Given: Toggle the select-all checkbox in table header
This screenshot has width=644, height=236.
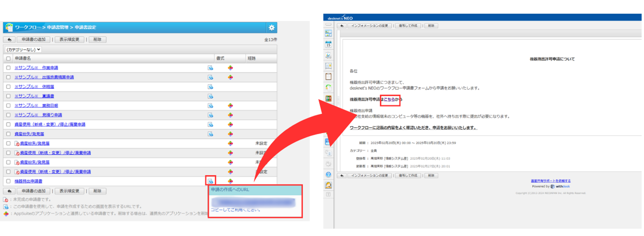Looking at the screenshot, I should [x=8, y=58].
